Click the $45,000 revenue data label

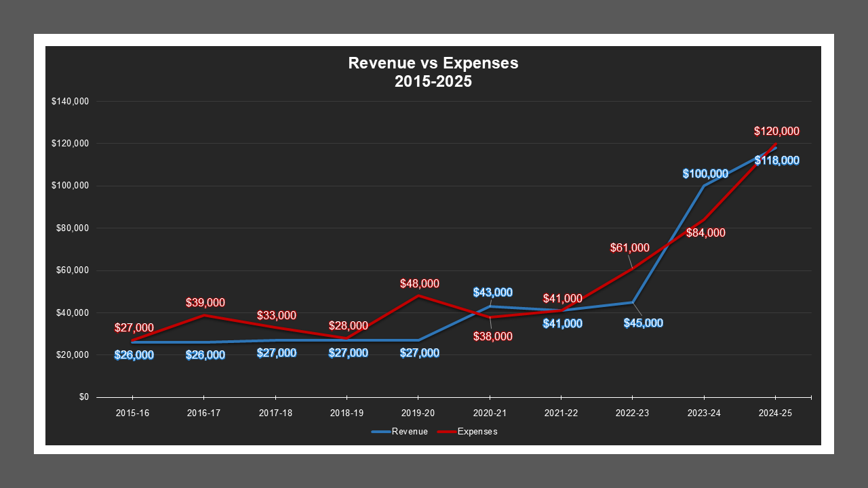[x=644, y=323]
